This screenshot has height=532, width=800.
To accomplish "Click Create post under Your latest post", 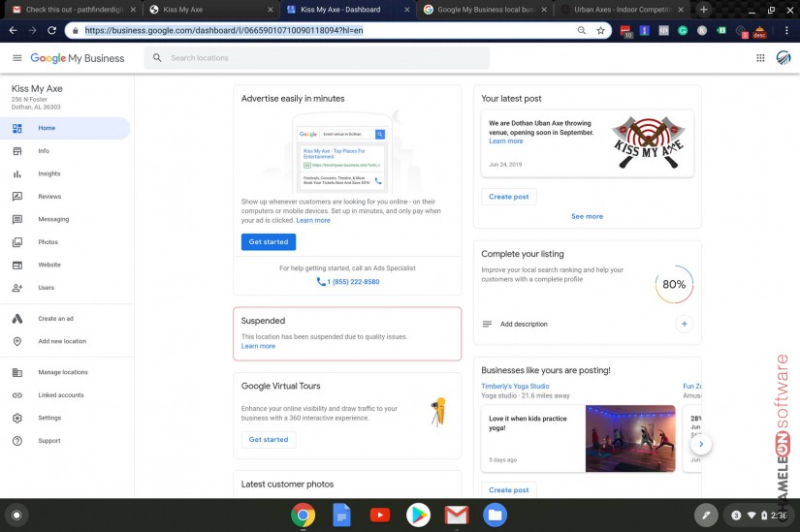I will pyautogui.click(x=509, y=197).
